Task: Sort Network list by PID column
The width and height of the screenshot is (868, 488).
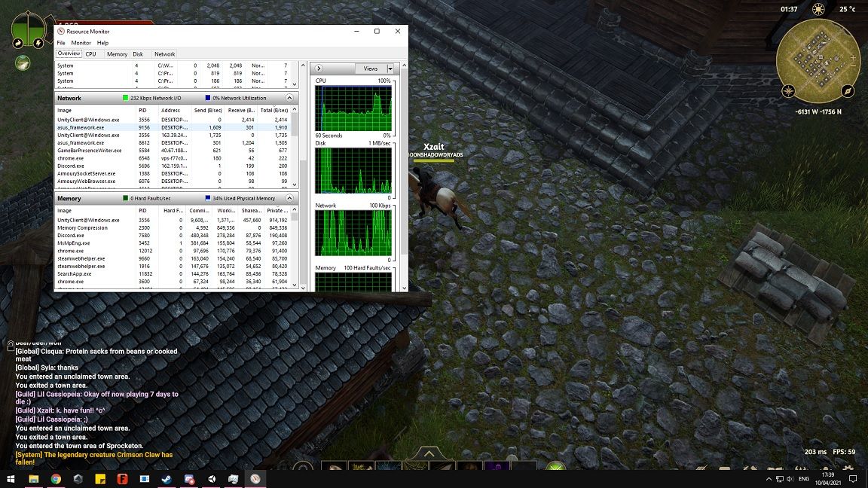Action: tap(147, 110)
